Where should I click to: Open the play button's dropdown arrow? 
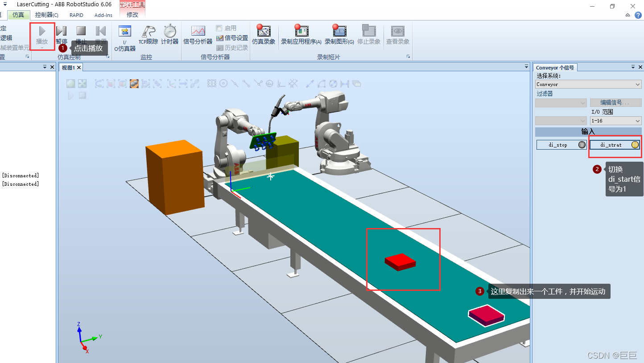42,47
